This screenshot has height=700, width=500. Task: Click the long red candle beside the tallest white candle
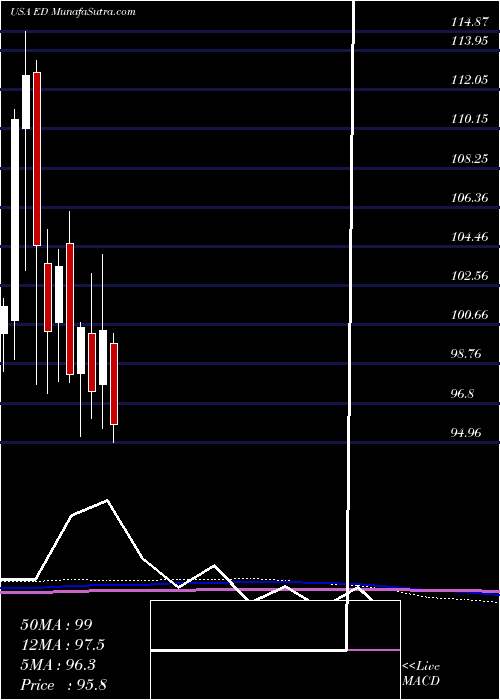[x=37, y=159]
